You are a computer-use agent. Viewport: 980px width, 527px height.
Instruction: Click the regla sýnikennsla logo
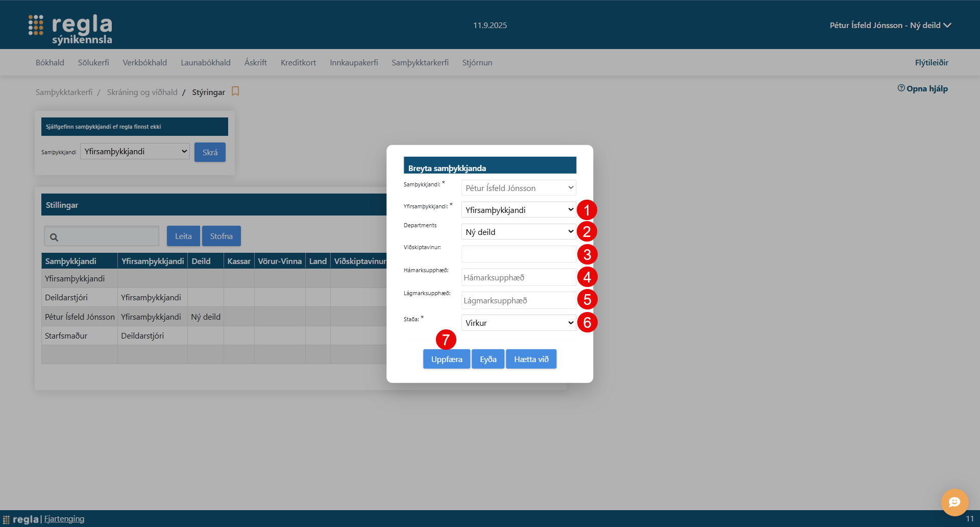point(70,29)
